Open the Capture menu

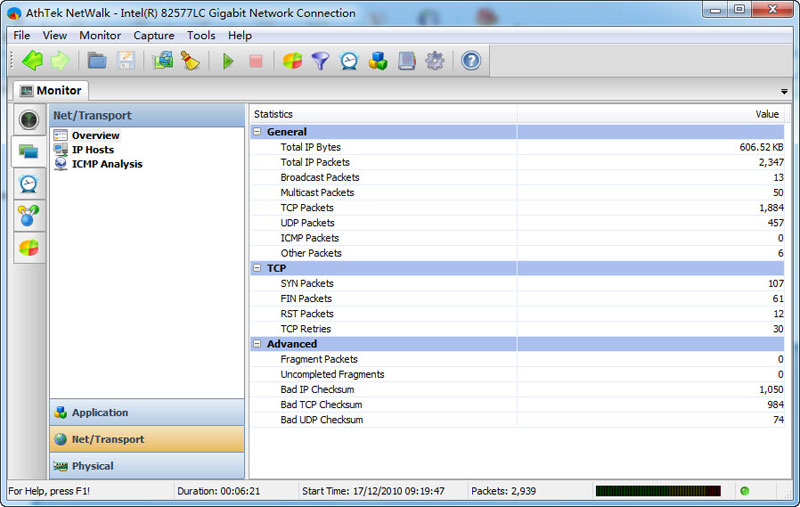[x=153, y=35]
